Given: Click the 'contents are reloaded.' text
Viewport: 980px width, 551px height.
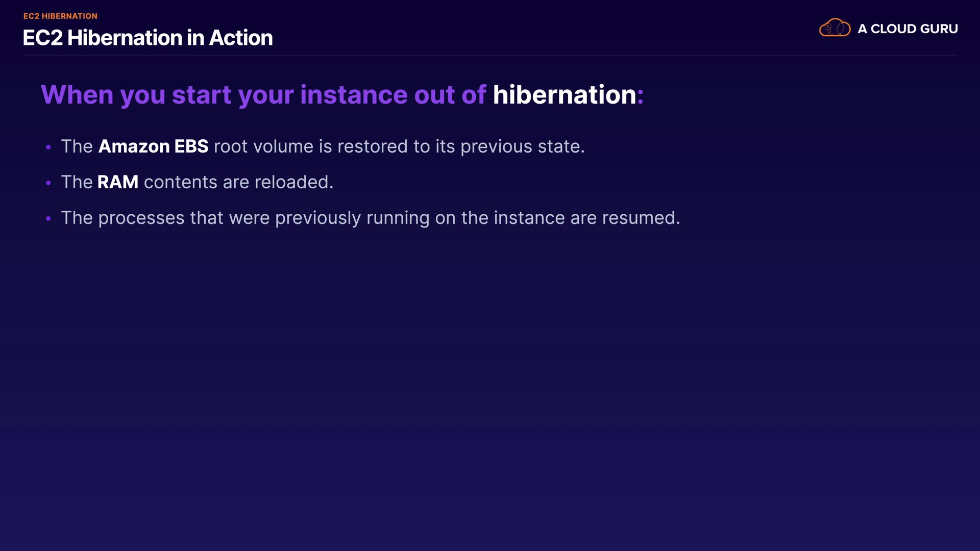Looking at the screenshot, I should (238, 182).
